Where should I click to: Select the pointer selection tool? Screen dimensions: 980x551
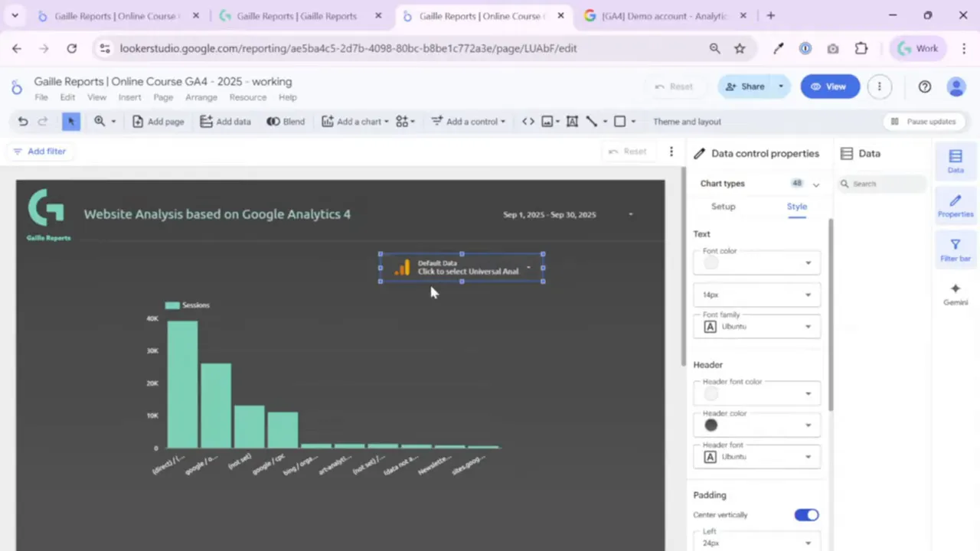pyautogui.click(x=70, y=121)
